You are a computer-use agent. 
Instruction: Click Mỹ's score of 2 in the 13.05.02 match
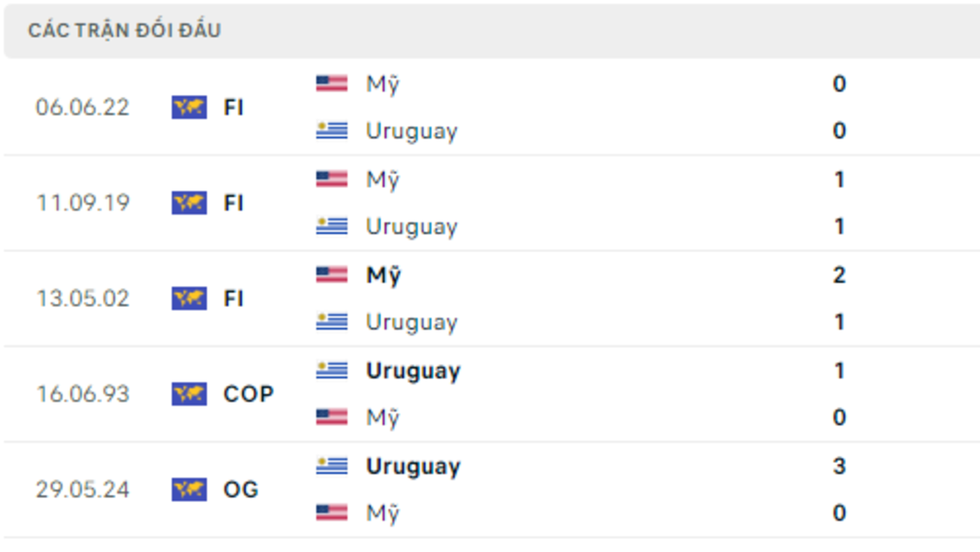(840, 274)
